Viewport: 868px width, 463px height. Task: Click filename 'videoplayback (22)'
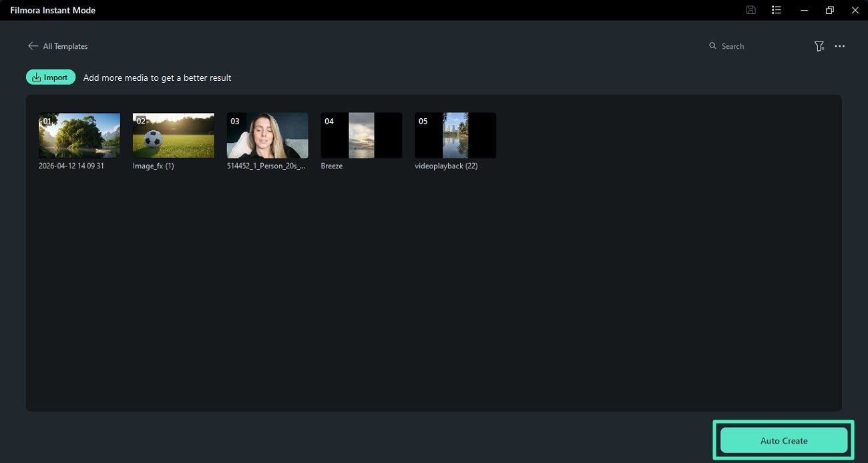coord(447,166)
